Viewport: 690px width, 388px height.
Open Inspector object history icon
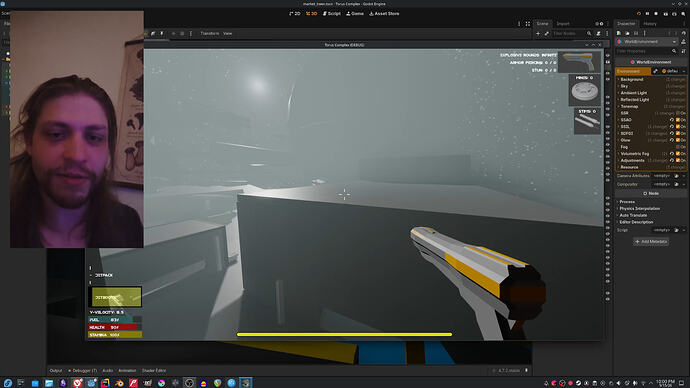tap(683, 33)
